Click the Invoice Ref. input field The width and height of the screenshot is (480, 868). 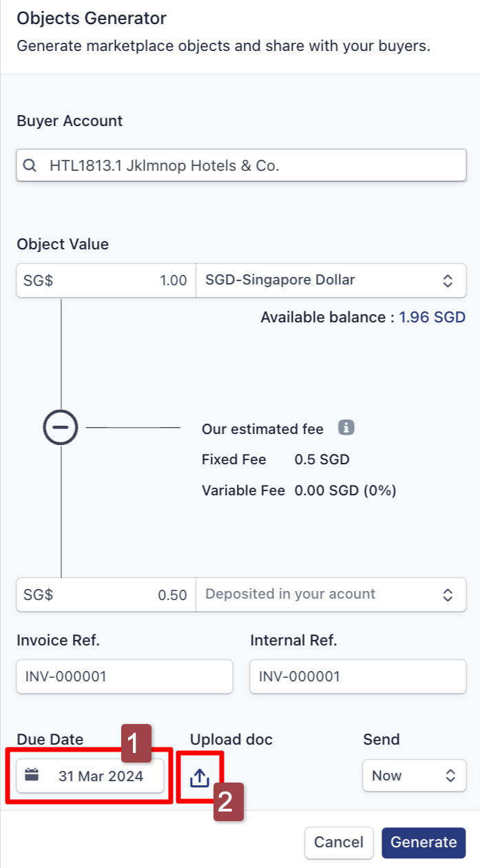pyautogui.click(x=125, y=676)
